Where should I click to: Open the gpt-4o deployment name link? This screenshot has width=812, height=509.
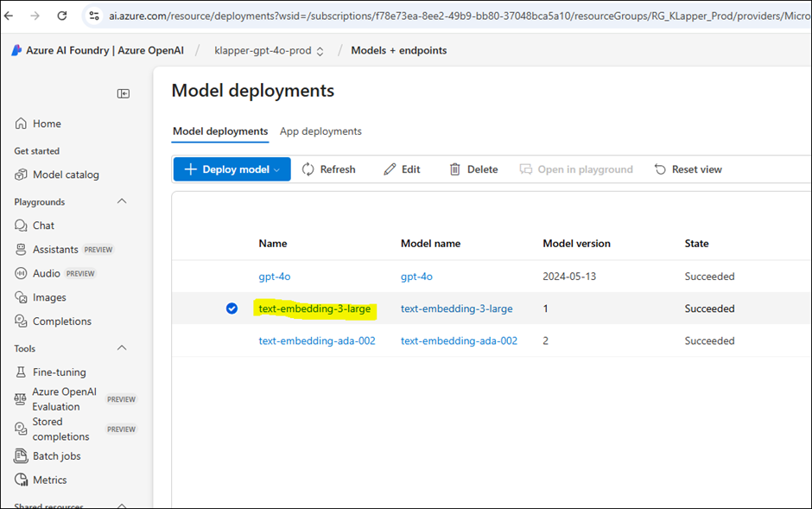tap(274, 277)
